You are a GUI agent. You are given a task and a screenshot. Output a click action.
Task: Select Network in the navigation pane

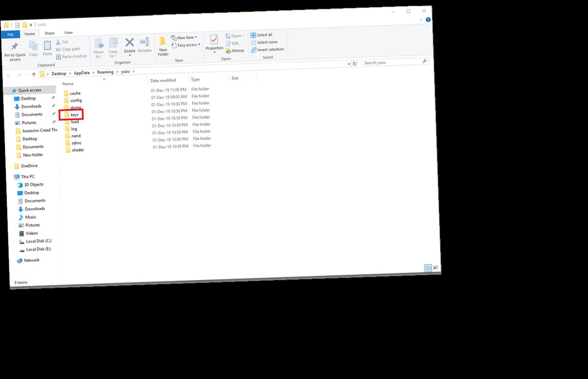pos(28,260)
